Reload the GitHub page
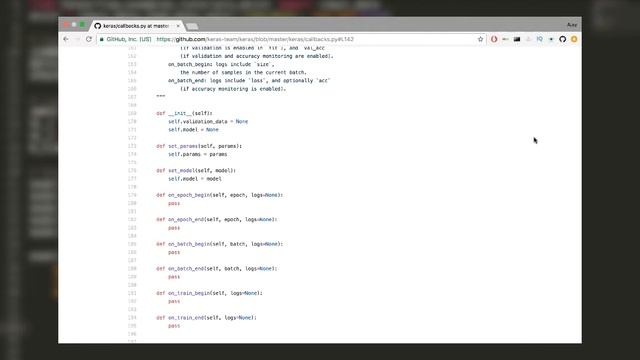 point(89,39)
